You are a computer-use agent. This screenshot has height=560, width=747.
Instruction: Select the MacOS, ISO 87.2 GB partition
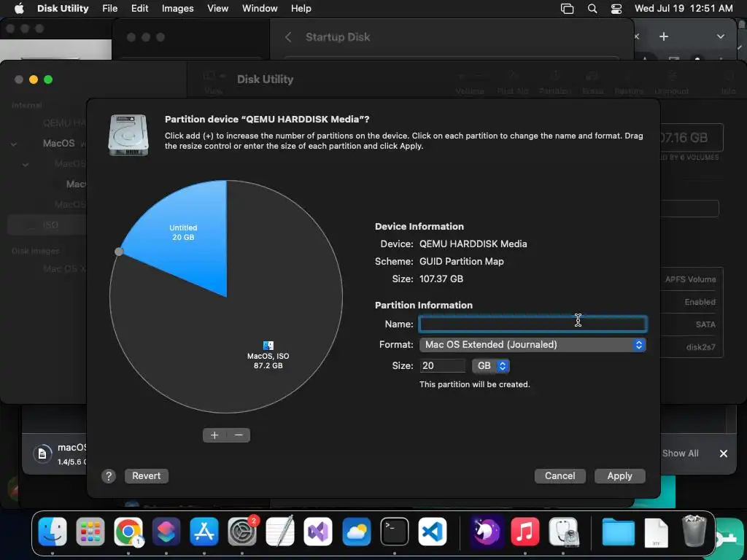268,356
